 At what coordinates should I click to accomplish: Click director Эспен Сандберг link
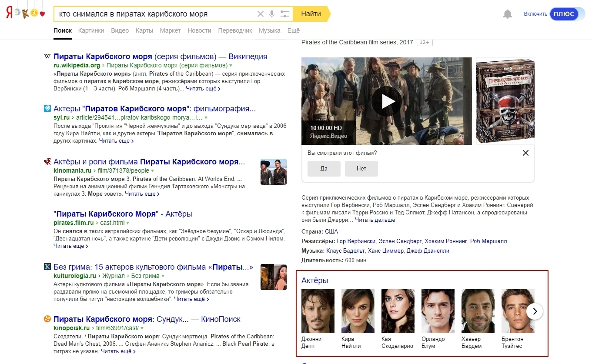tap(400, 241)
